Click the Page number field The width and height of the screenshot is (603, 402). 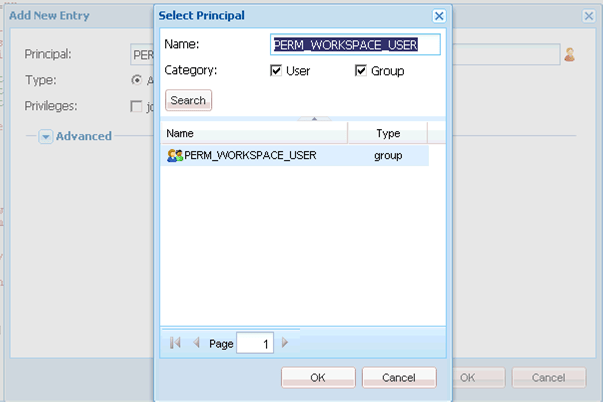[x=255, y=343]
